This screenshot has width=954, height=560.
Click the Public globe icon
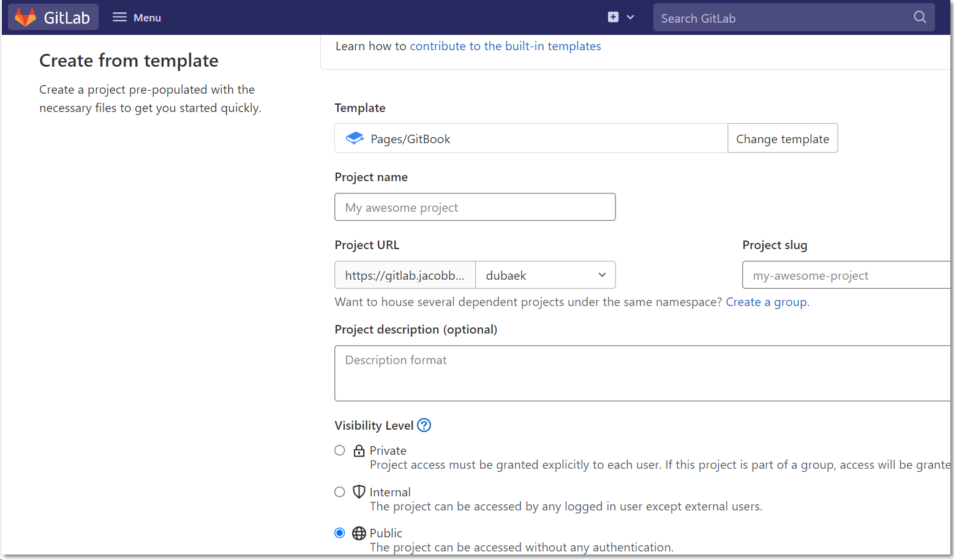[359, 533]
